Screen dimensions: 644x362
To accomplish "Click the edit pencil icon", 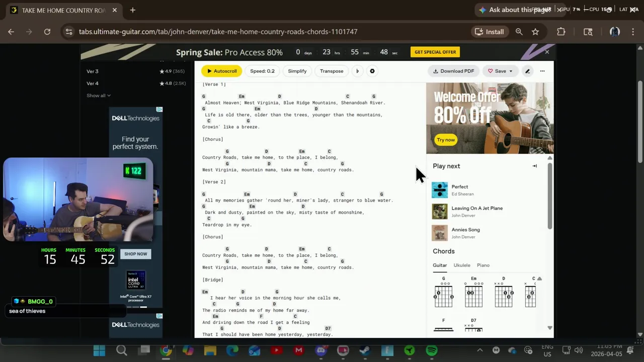I will click(x=527, y=71).
